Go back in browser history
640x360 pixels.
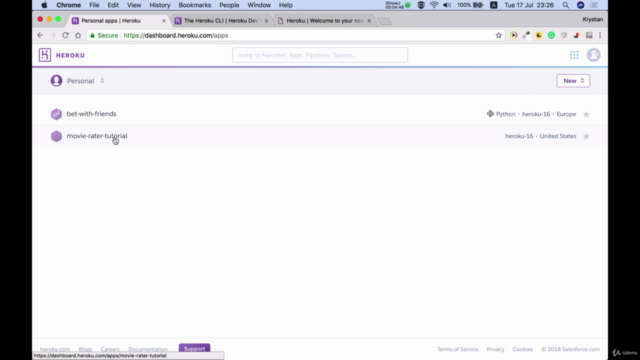40,36
